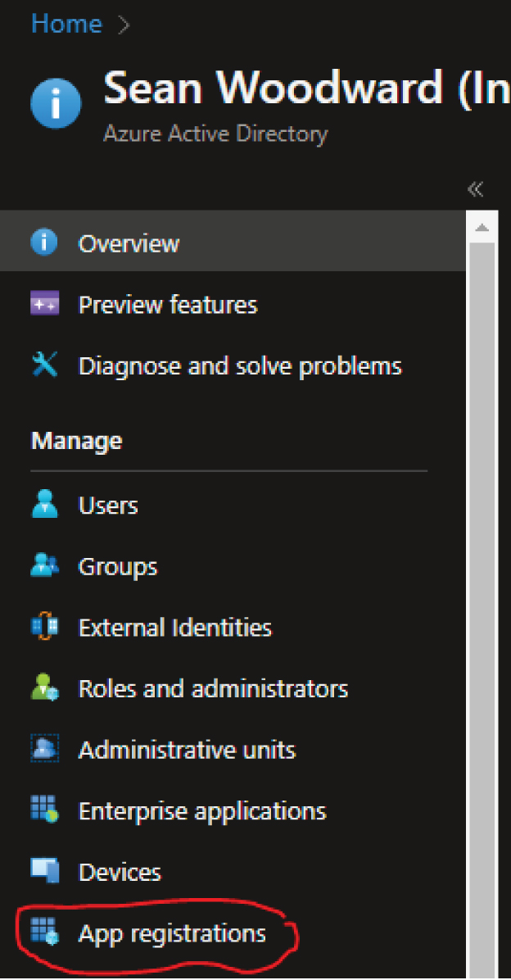Click the Users person icon

[44, 505]
